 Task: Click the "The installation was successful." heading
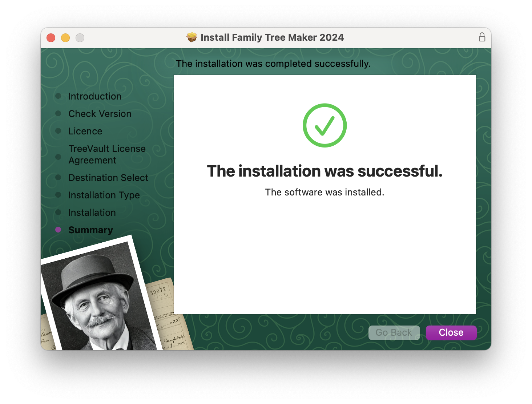tap(325, 171)
